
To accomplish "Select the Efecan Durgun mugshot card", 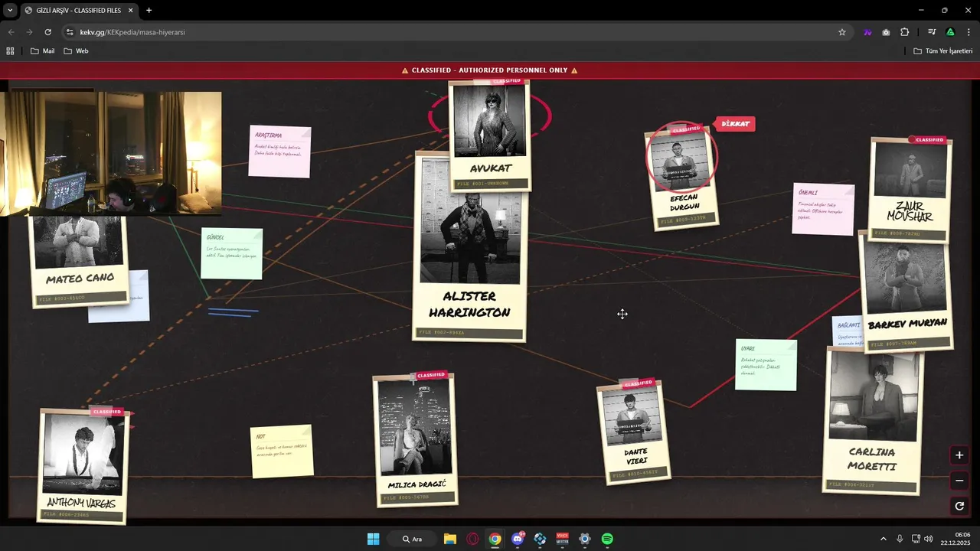I will [x=681, y=177].
